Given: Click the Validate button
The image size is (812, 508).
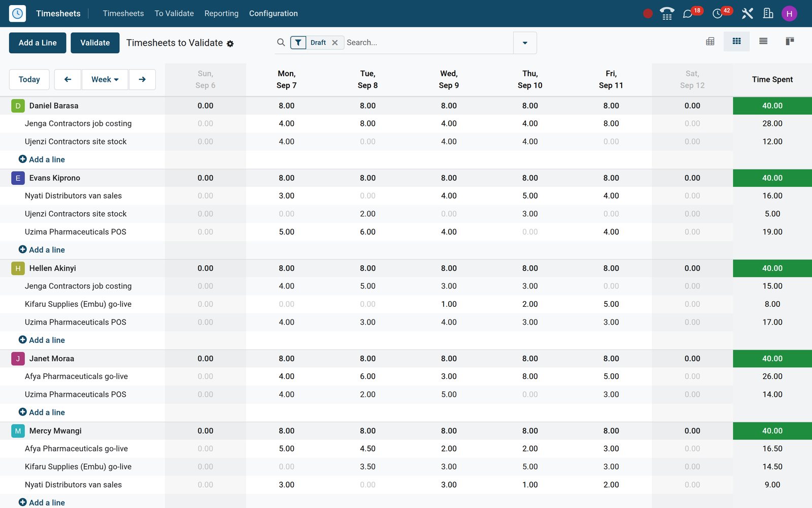Looking at the screenshot, I should point(95,43).
